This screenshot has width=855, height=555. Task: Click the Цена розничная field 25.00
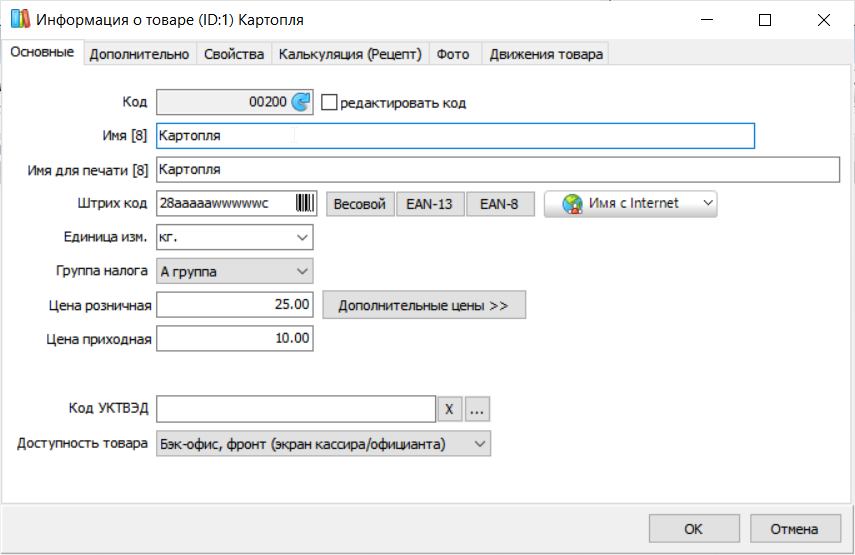[x=234, y=304]
